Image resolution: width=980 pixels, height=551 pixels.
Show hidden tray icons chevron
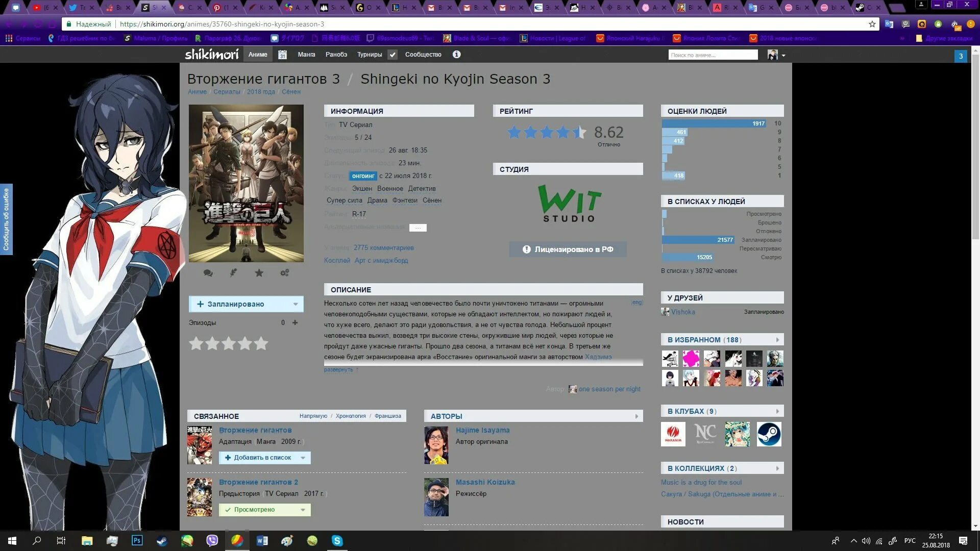tap(853, 541)
